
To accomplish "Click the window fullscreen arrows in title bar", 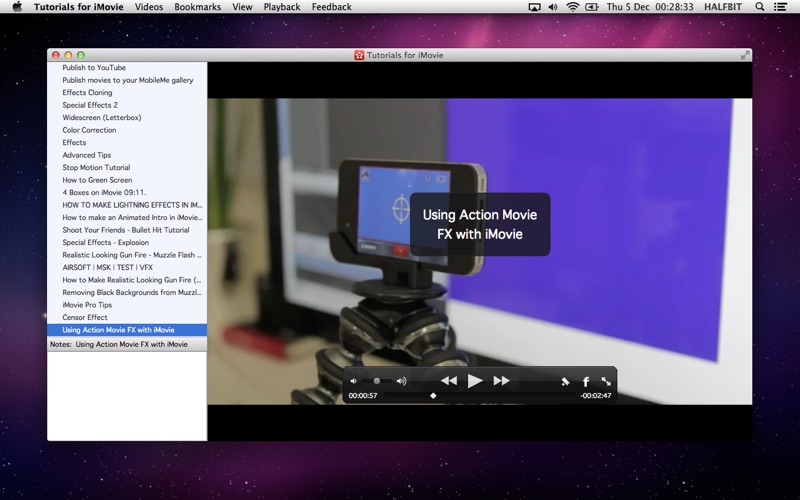I will tap(745, 55).
